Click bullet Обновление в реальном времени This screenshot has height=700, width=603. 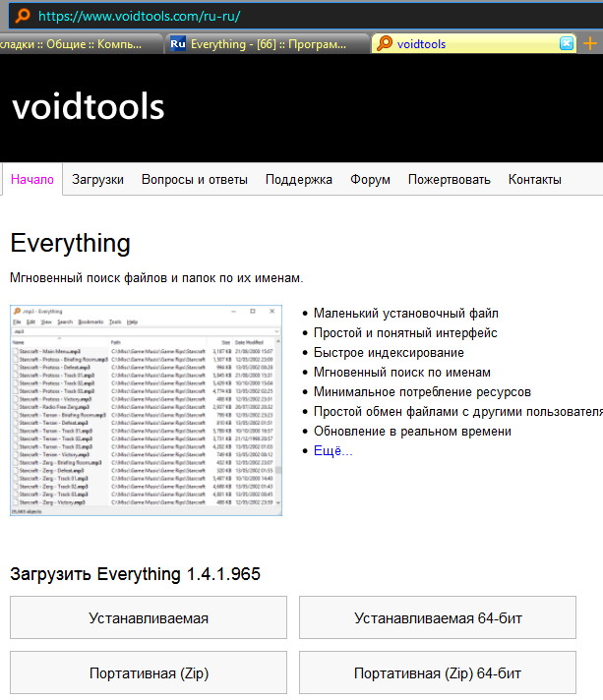(412, 432)
